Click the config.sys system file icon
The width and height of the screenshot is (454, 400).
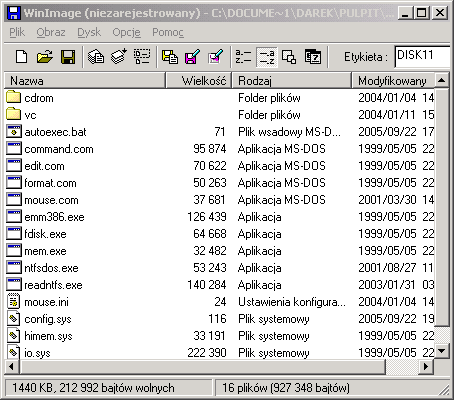coord(13,318)
